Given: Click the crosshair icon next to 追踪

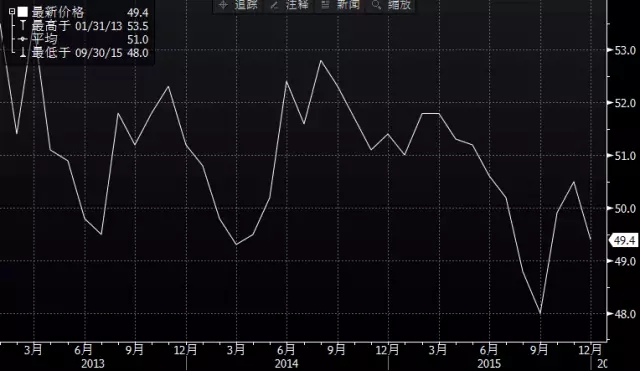Looking at the screenshot, I should pyautogui.click(x=223, y=5).
